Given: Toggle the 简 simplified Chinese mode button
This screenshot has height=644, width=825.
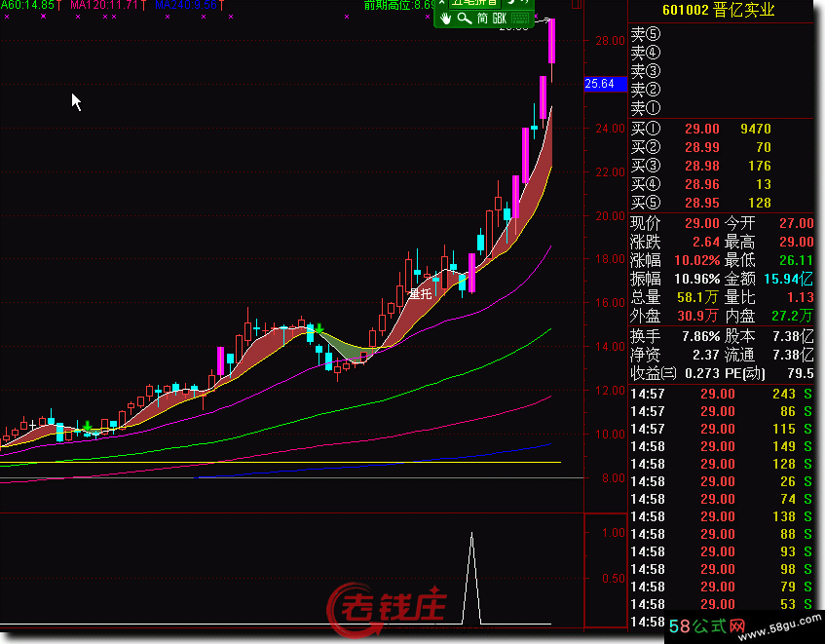Looking at the screenshot, I should point(482,19).
